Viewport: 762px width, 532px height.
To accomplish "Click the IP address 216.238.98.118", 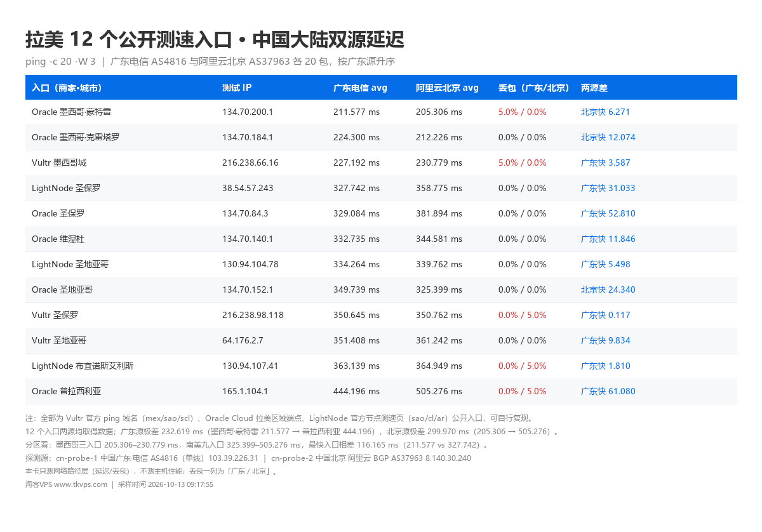I will [x=253, y=315].
